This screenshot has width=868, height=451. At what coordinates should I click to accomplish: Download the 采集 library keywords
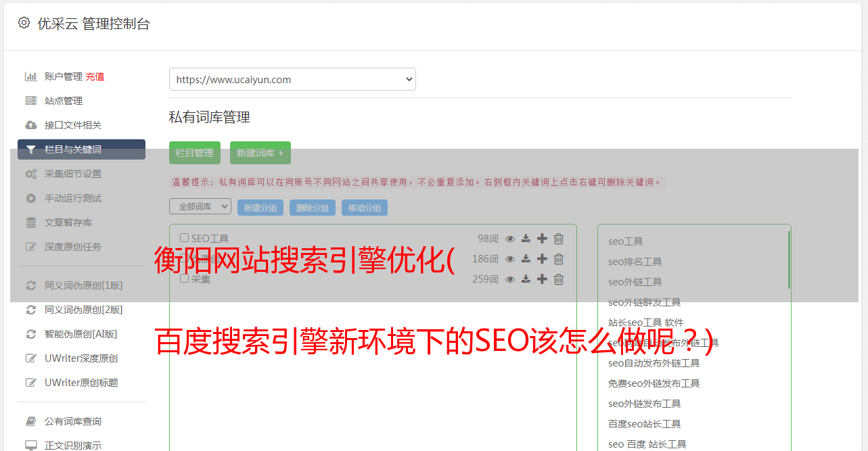pyautogui.click(x=526, y=279)
